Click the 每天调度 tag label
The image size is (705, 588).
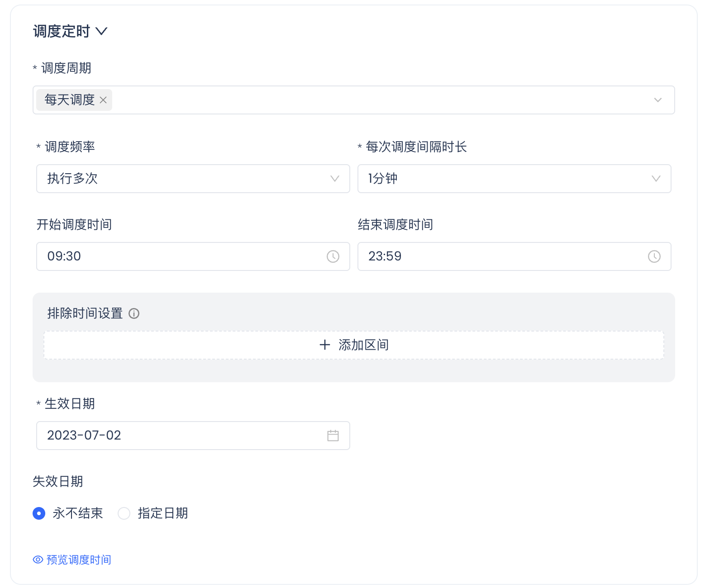(70, 100)
